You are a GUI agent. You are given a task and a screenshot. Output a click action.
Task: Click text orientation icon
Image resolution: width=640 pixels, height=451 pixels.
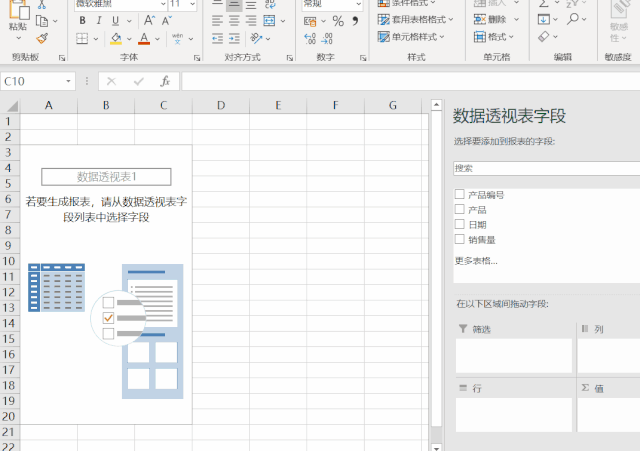click(256, 39)
